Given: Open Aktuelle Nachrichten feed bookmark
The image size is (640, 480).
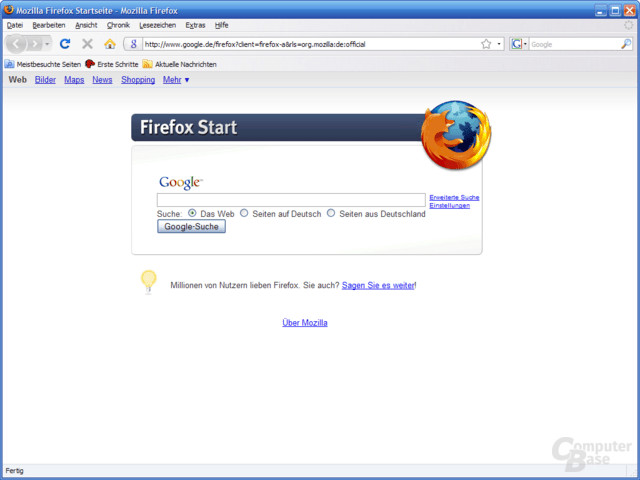Looking at the screenshot, I should [x=180, y=64].
